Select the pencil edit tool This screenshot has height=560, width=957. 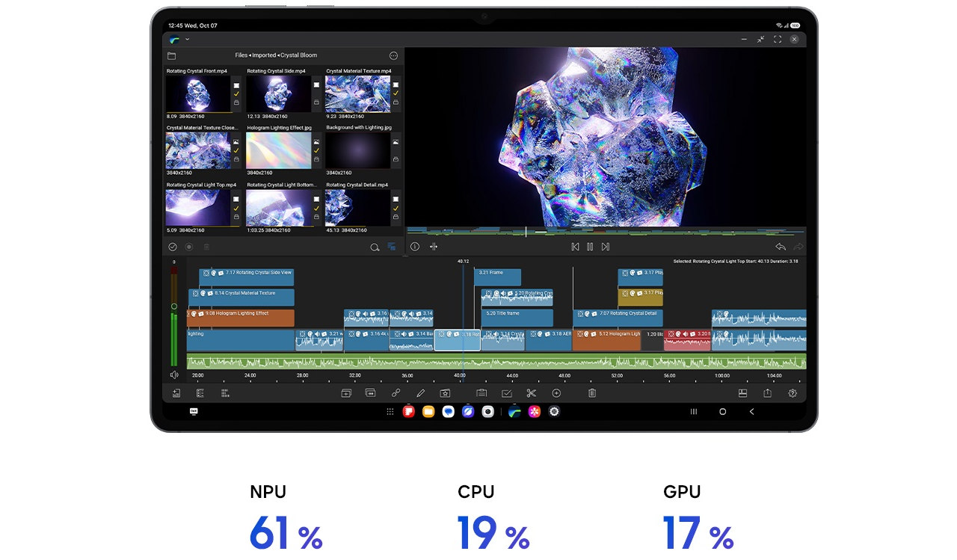pos(420,393)
